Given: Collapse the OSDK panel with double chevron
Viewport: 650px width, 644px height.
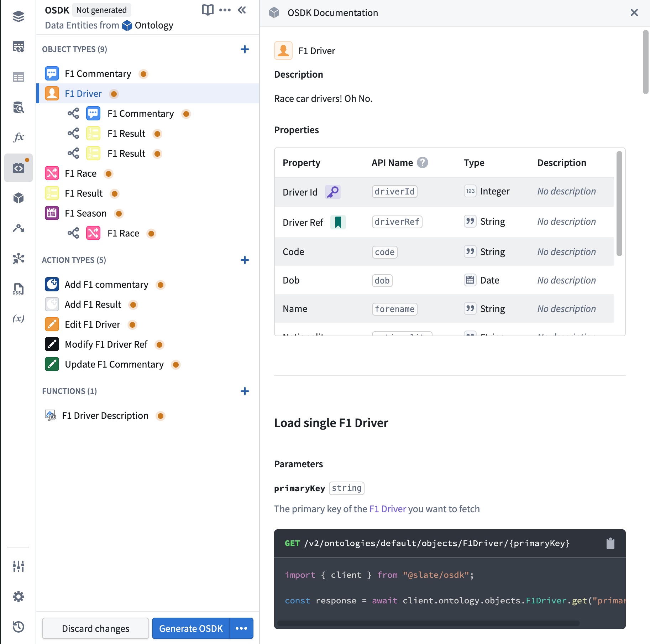Looking at the screenshot, I should [x=242, y=10].
